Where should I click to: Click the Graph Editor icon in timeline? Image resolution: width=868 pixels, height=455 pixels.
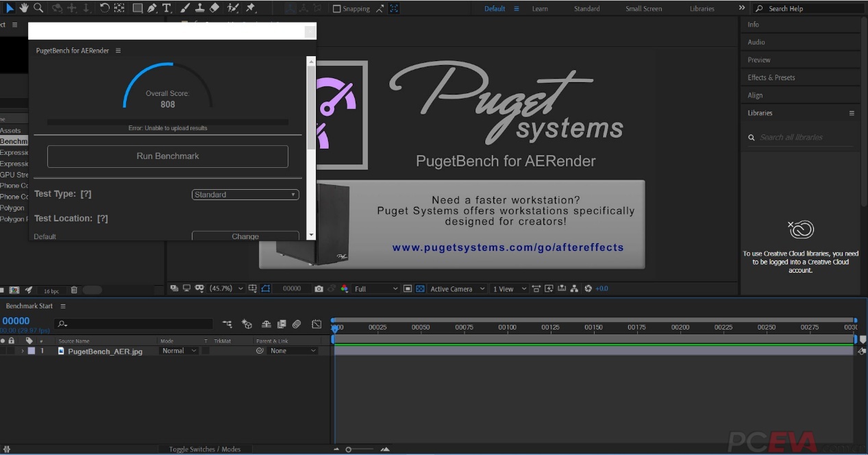(317, 324)
